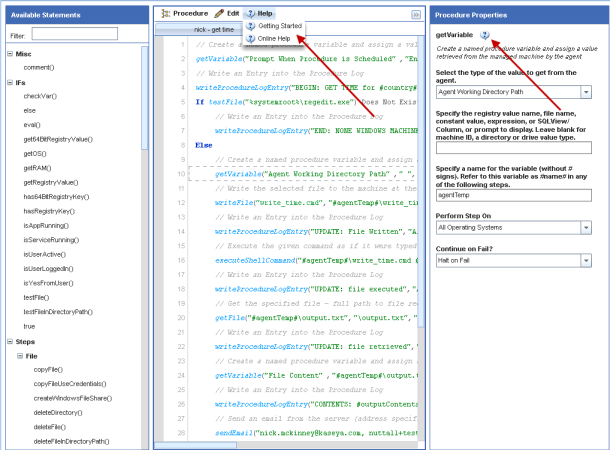
Task: Select the deleteFile() statement
Action: [x=50, y=427]
